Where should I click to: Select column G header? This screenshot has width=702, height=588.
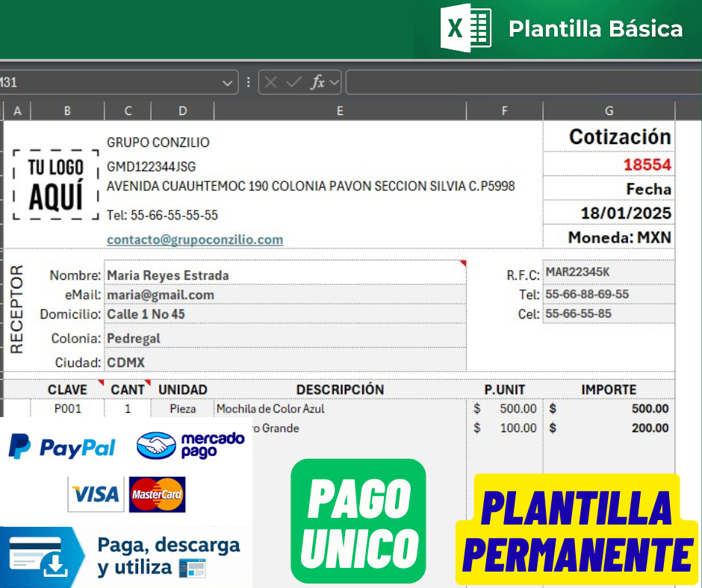(609, 110)
